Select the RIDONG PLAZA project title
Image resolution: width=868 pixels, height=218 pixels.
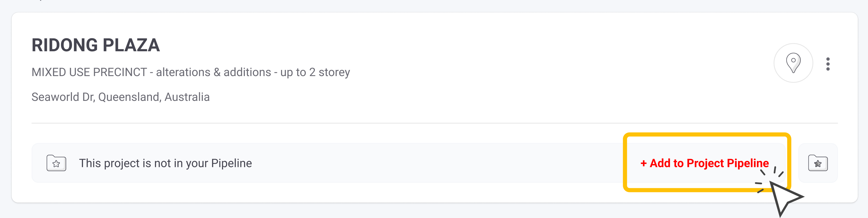pos(96,45)
